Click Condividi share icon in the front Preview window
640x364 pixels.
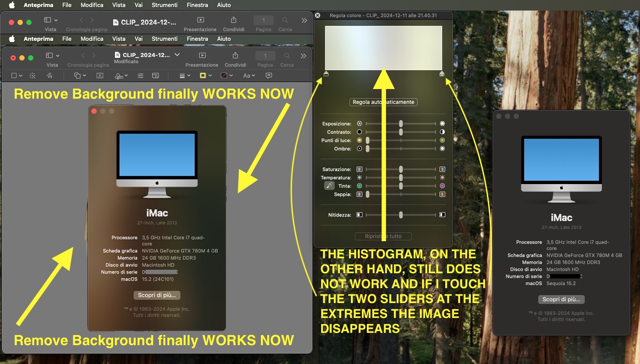[x=236, y=56]
